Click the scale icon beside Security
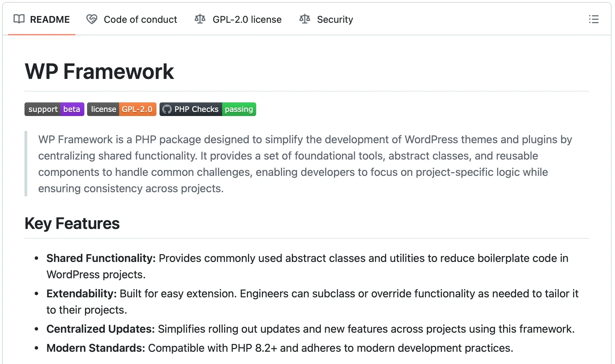This screenshot has height=364, width=615. tap(305, 19)
